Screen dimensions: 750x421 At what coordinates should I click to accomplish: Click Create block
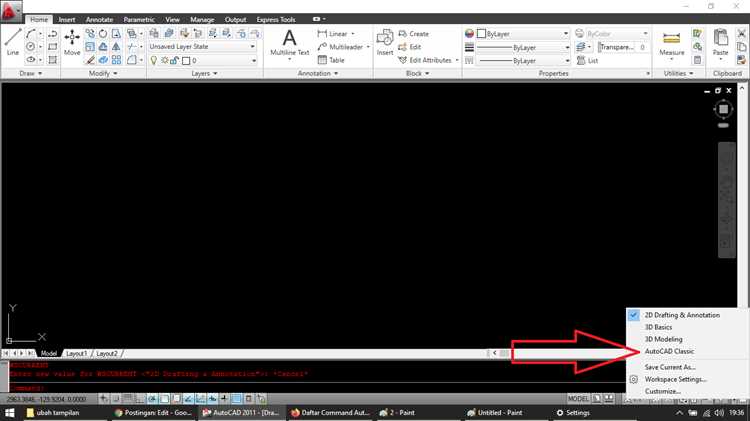[414, 33]
